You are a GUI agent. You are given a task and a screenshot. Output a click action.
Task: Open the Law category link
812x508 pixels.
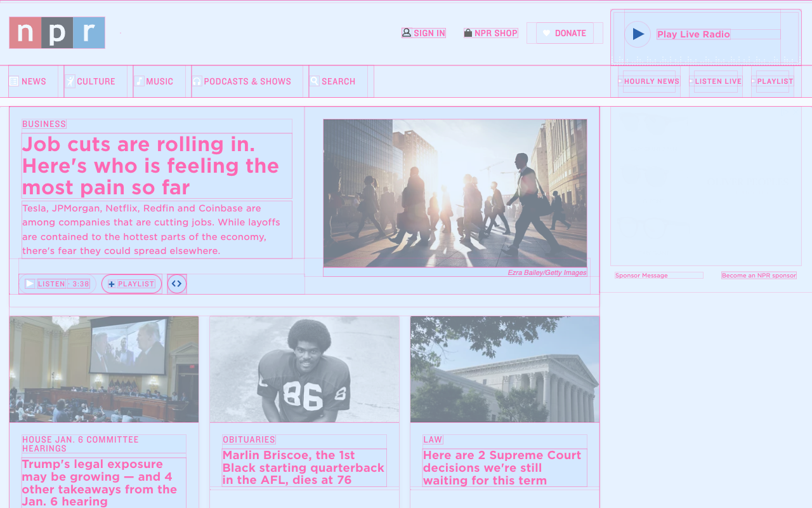point(433,439)
